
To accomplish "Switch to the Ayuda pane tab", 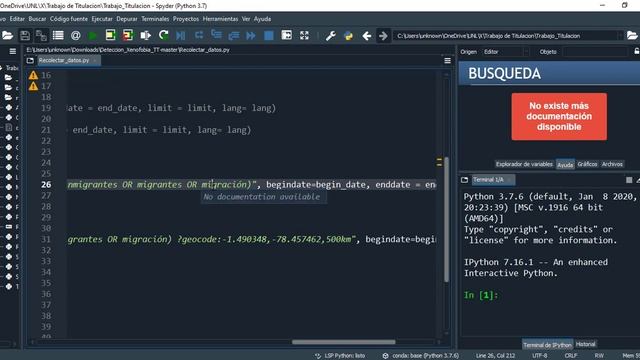I will coord(565,164).
